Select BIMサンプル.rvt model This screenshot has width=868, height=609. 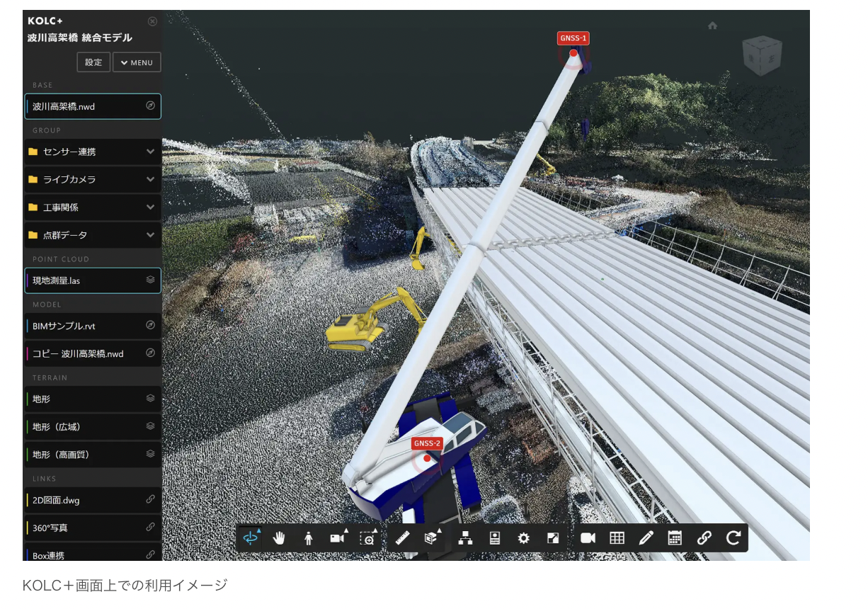(93, 326)
